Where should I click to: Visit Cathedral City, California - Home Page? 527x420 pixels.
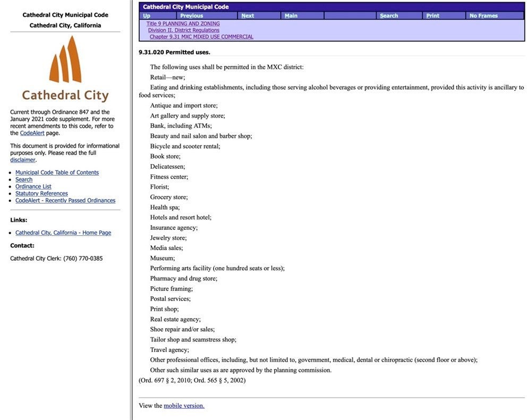63,233
